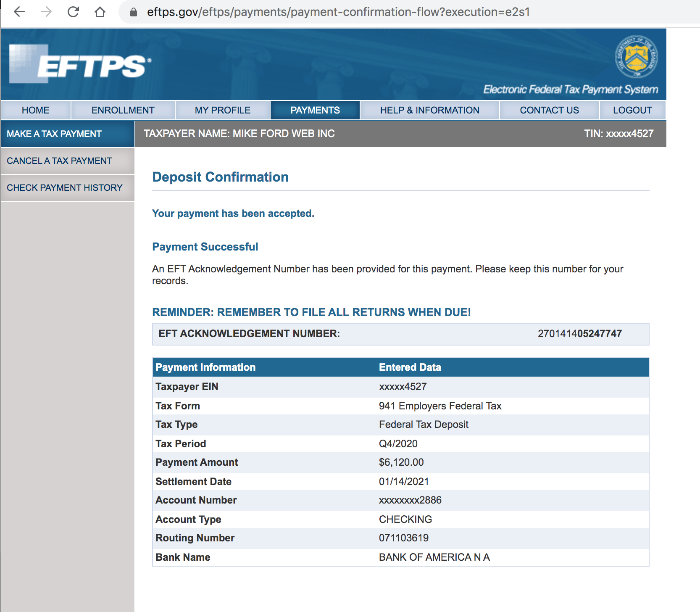
Task: Click the EFTPS logo
Action: 80,64
